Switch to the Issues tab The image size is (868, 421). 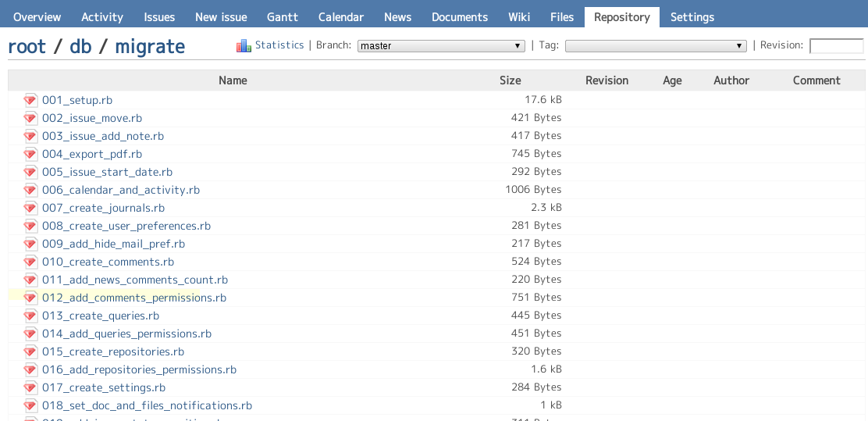click(x=159, y=17)
